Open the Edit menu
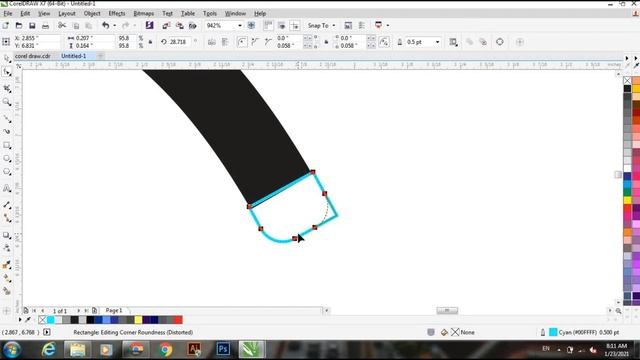Viewport: 640px width, 360px height. coord(25,13)
